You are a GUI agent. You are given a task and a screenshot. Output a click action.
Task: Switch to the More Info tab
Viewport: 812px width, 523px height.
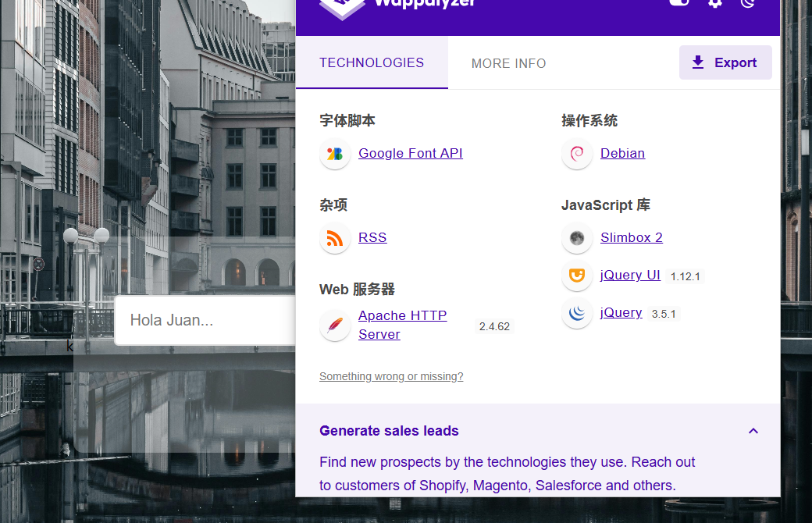pos(508,63)
